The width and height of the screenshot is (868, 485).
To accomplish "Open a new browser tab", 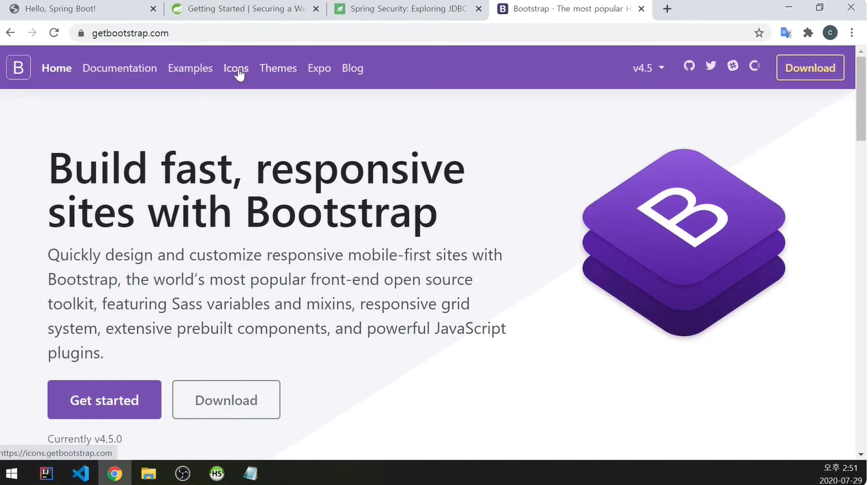I will [x=667, y=9].
